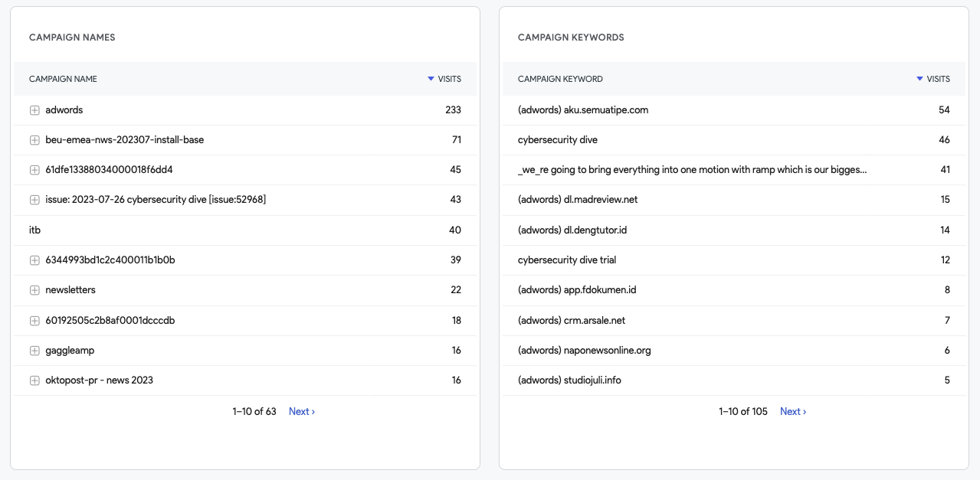The height and width of the screenshot is (480, 980).
Task: Expand the gaggleamp campaign row
Action: (34, 351)
